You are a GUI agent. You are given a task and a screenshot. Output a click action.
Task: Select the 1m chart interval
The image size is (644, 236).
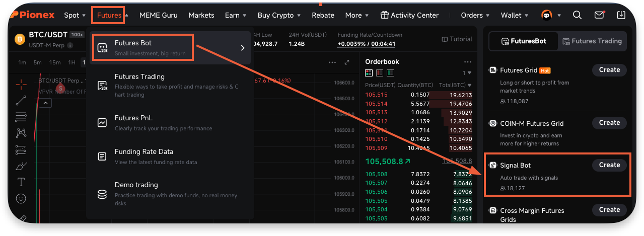[22, 62]
